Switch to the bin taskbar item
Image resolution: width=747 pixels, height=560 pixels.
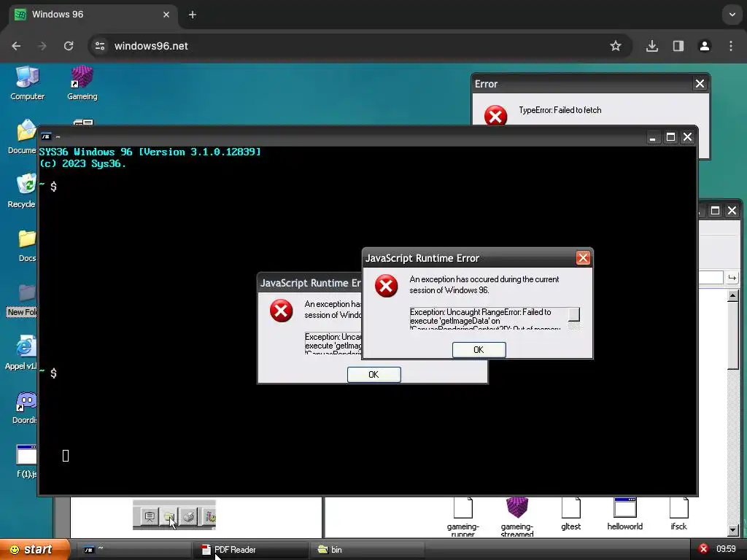click(x=368, y=550)
